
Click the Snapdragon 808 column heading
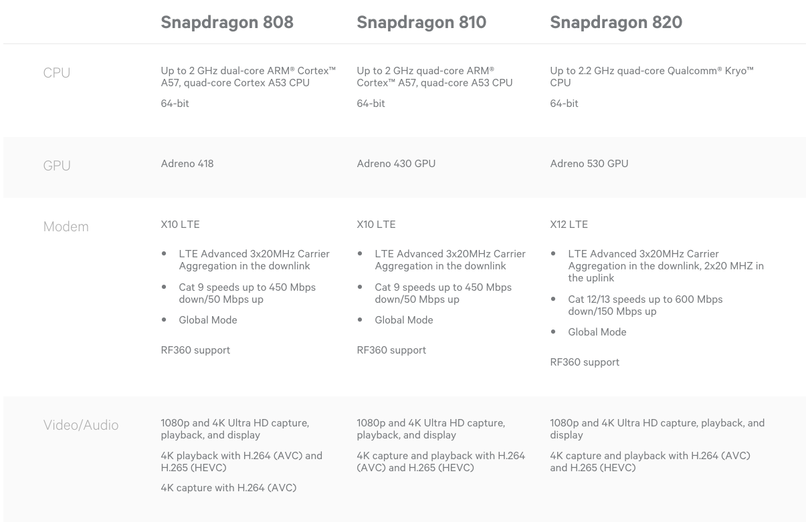(227, 22)
